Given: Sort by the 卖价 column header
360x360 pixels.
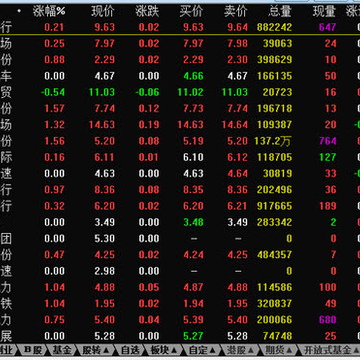Looking at the screenshot, I should pos(236,11).
